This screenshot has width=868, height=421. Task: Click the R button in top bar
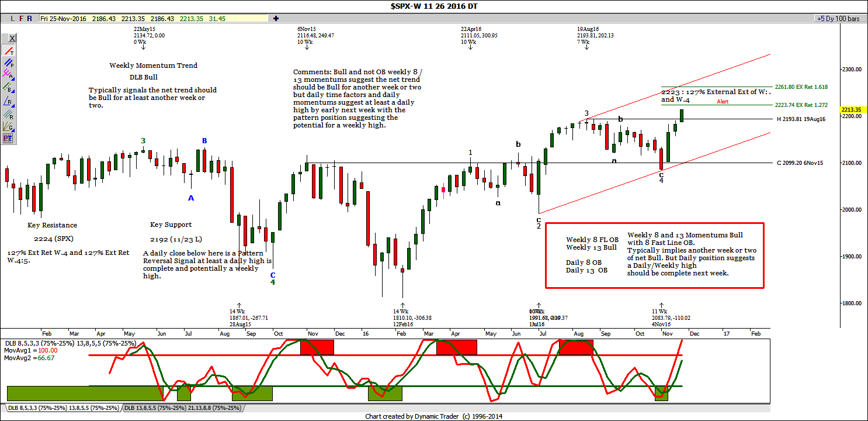coord(30,19)
